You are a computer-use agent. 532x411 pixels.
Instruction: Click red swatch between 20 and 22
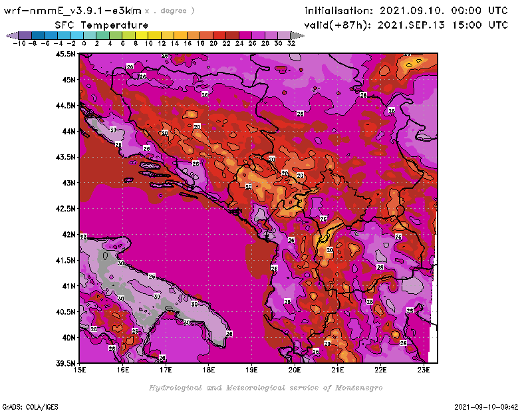(219, 35)
